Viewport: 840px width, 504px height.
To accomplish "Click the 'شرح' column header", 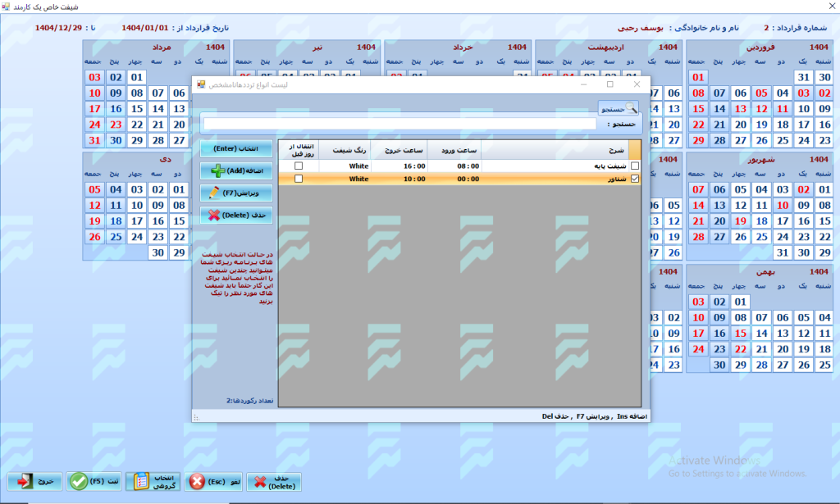I will (554, 149).
